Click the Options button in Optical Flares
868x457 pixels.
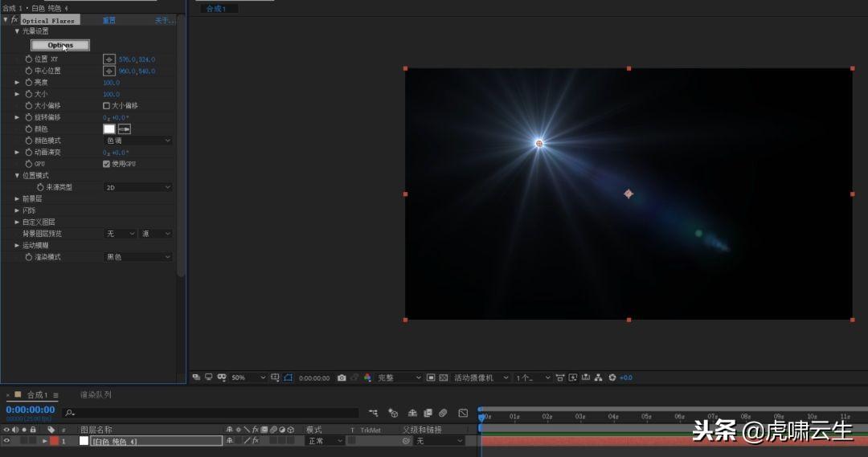pyautogui.click(x=60, y=45)
